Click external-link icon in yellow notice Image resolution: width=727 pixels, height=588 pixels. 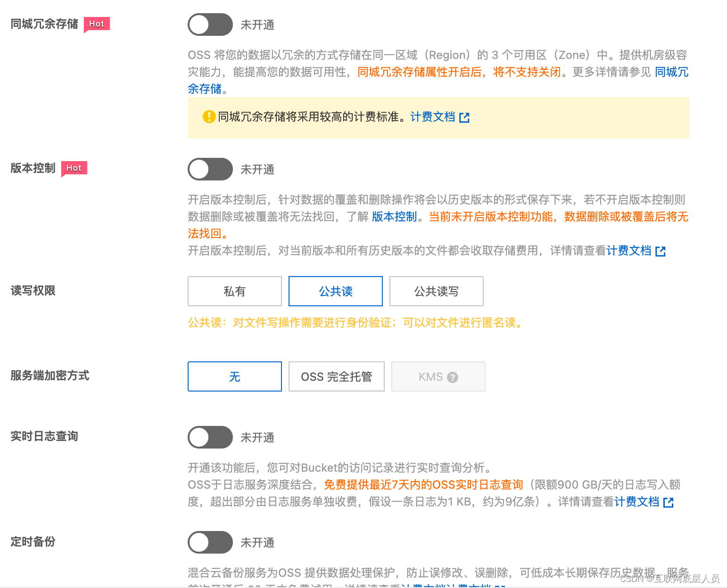tap(464, 117)
